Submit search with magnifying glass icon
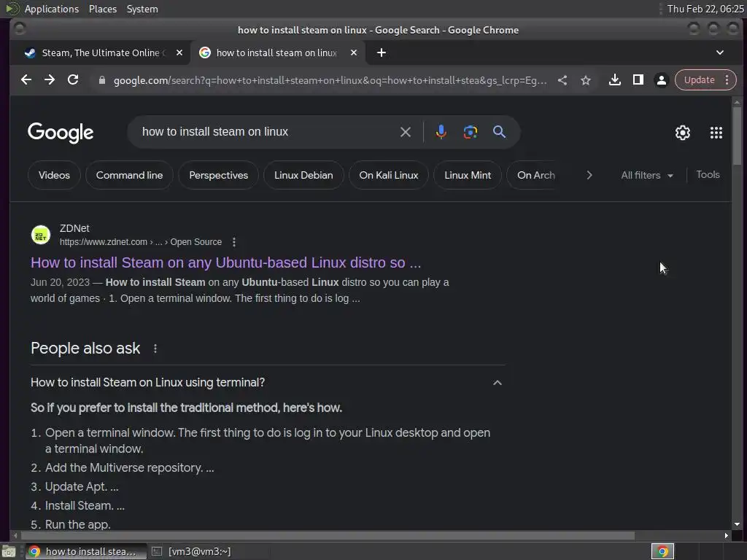Screen dimensions: 747x560 tap(499, 132)
